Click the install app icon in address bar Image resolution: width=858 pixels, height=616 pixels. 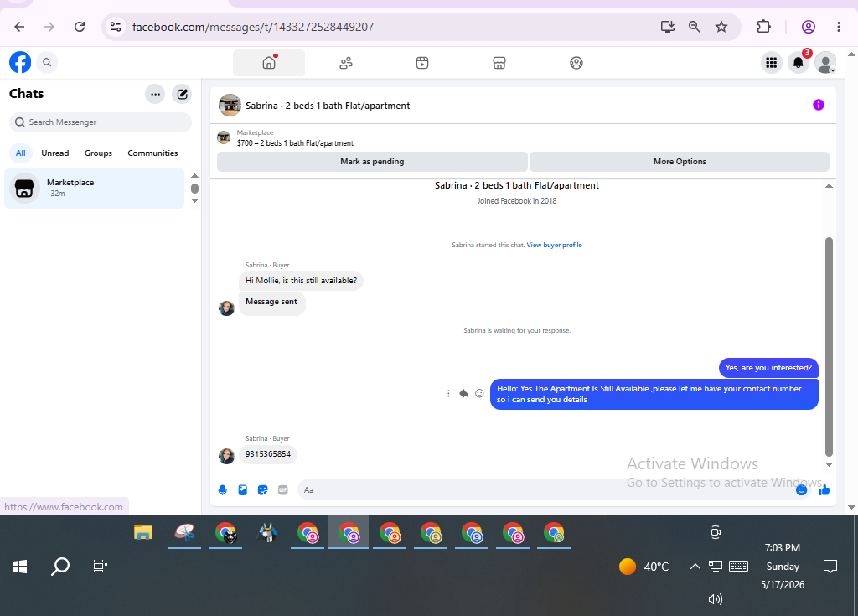tap(668, 27)
